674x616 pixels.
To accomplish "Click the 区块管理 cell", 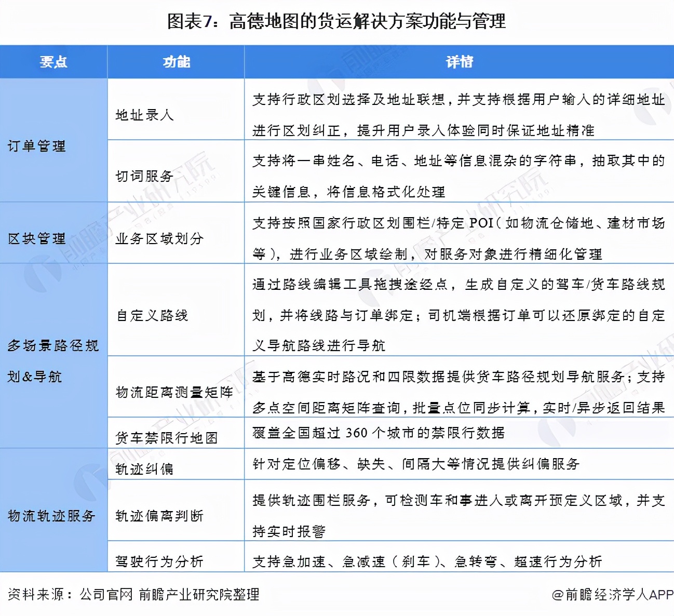I will click(x=37, y=239).
